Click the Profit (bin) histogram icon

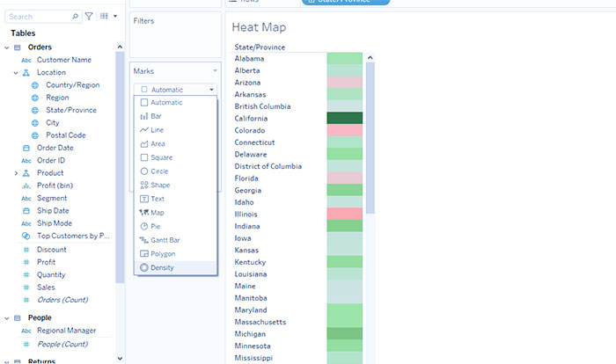point(26,186)
